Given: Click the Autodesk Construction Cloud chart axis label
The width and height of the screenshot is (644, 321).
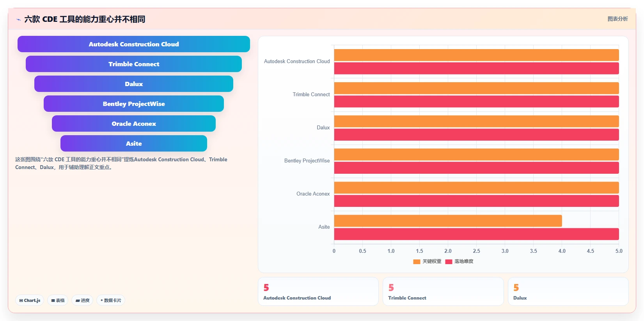Looking at the screenshot, I should pos(297,62).
